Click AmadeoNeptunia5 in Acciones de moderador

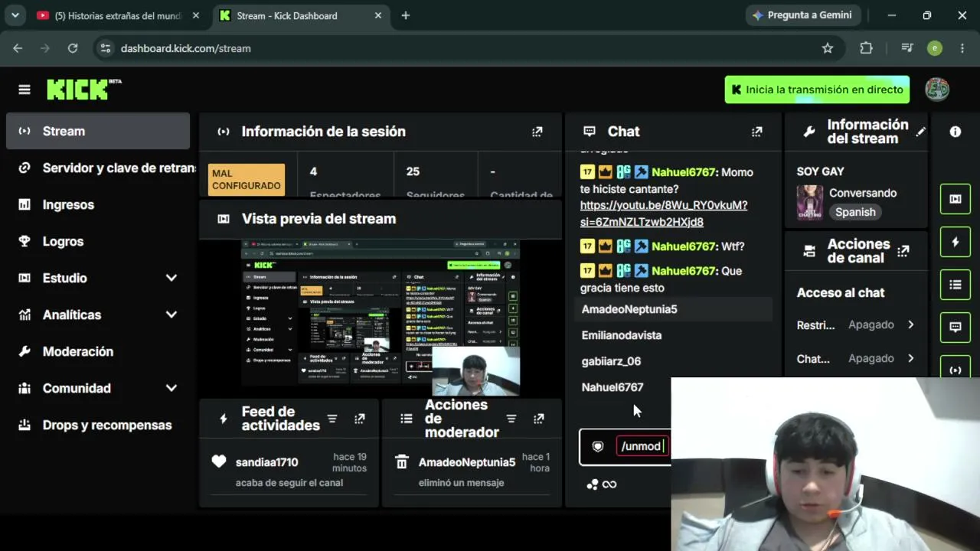pyautogui.click(x=467, y=462)
